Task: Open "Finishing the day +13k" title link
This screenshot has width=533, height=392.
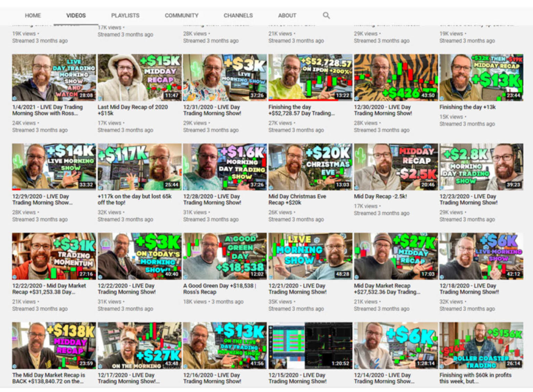Action: click(467, 107)
